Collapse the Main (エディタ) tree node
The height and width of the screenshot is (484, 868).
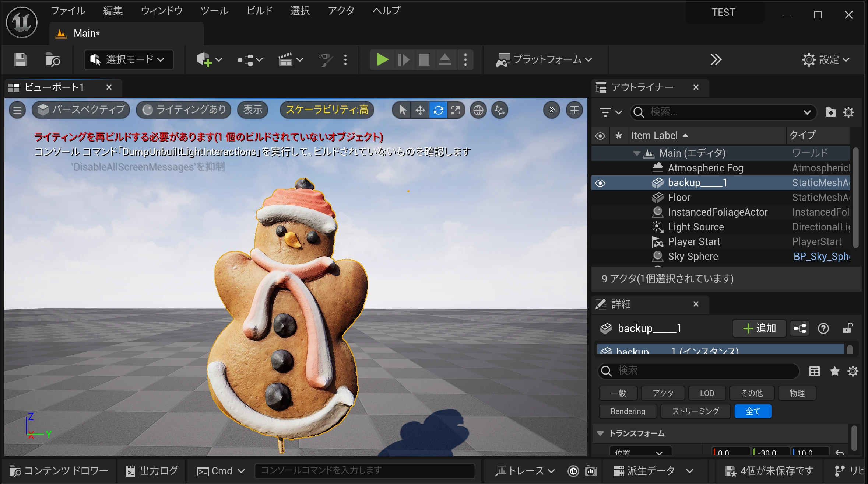coord(637,153)
